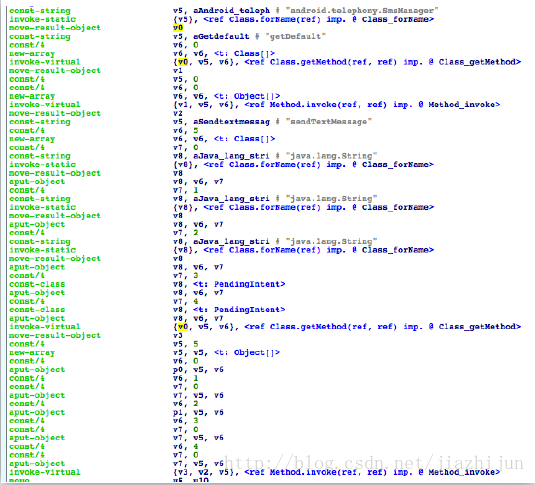Viewport: 535px width, 485px height.
Task: Click the "p0, v5, v6" aput-object operands
Action: coord(198,370)
